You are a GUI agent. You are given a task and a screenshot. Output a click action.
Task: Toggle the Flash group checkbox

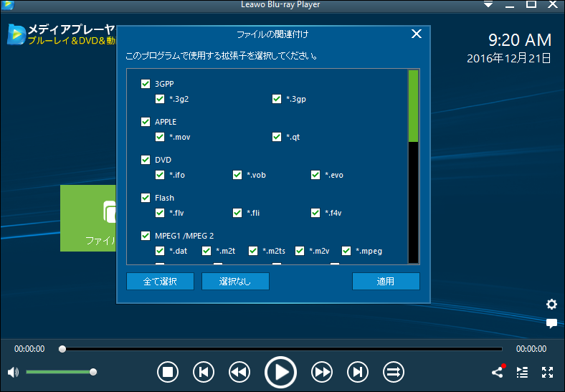pos(146,198)
